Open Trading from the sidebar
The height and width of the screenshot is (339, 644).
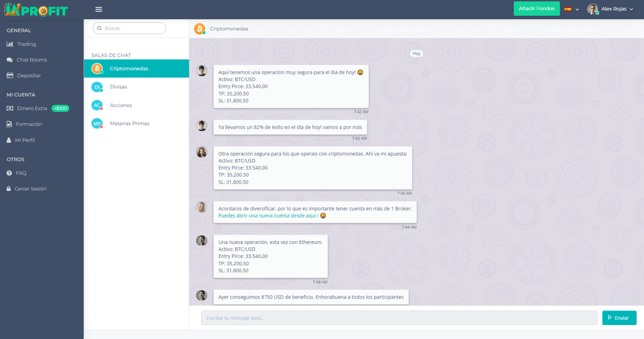coord(26,44)
